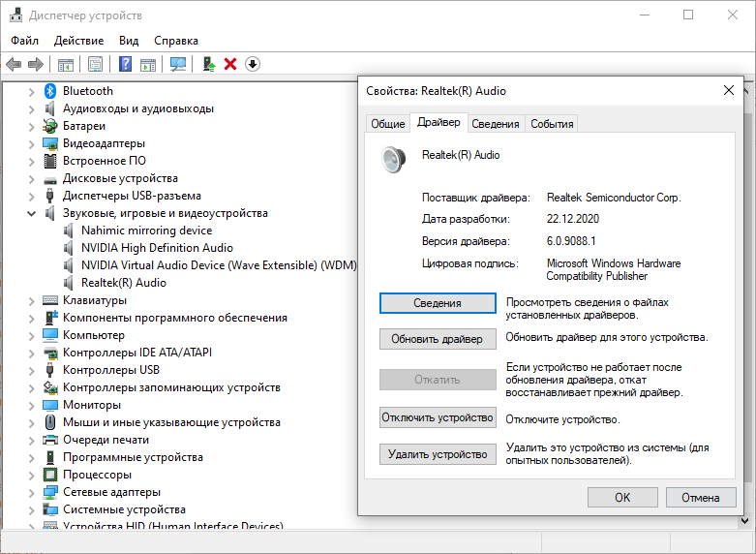Expand the Мониторы node
The image size is (756, 554).
tap(31, 406)
